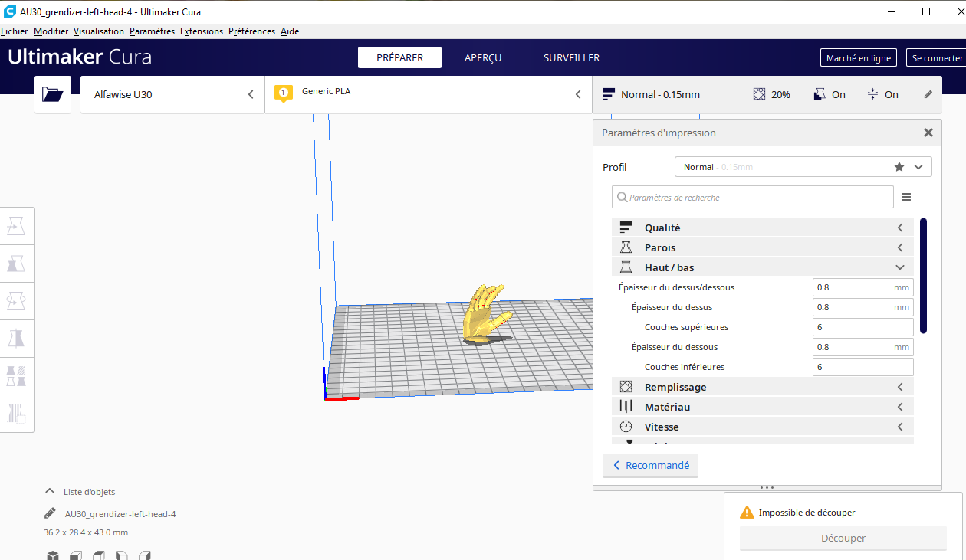966x560 pixels.
Task: Collapse the Liste d'objets list
Action: (x=50, y=491)
